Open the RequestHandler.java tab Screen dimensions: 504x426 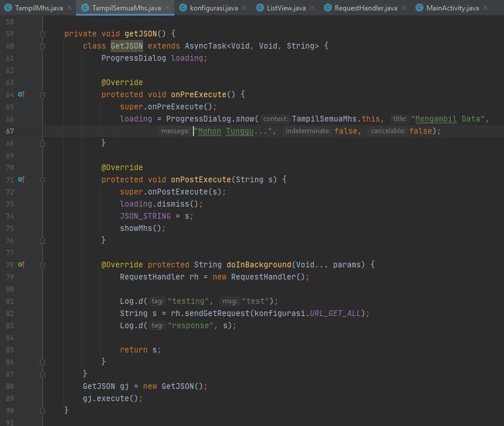(x=366, y=8)
